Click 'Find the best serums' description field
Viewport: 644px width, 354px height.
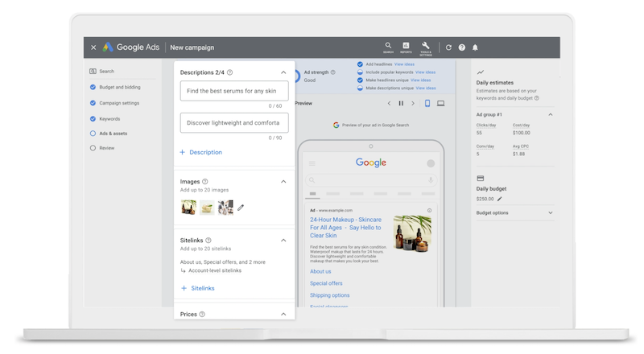click(234, 91)
